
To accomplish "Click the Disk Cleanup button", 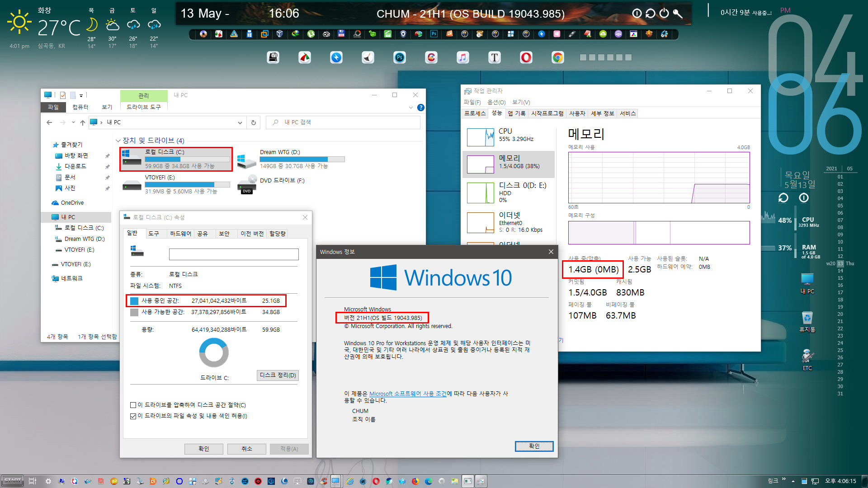I will (x=278, y=375).
